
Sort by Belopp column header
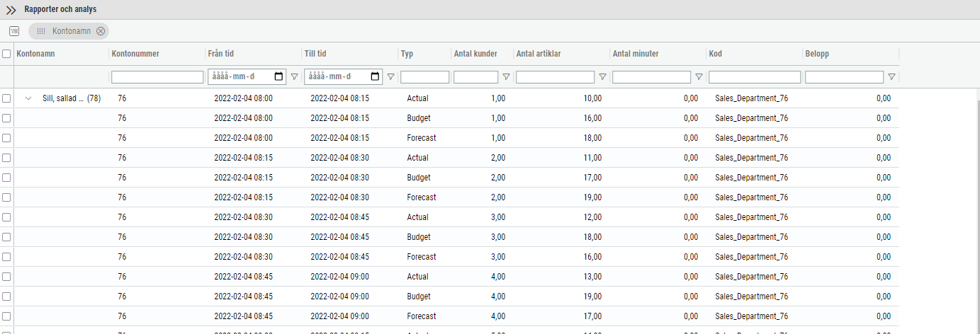pos(816,54)
